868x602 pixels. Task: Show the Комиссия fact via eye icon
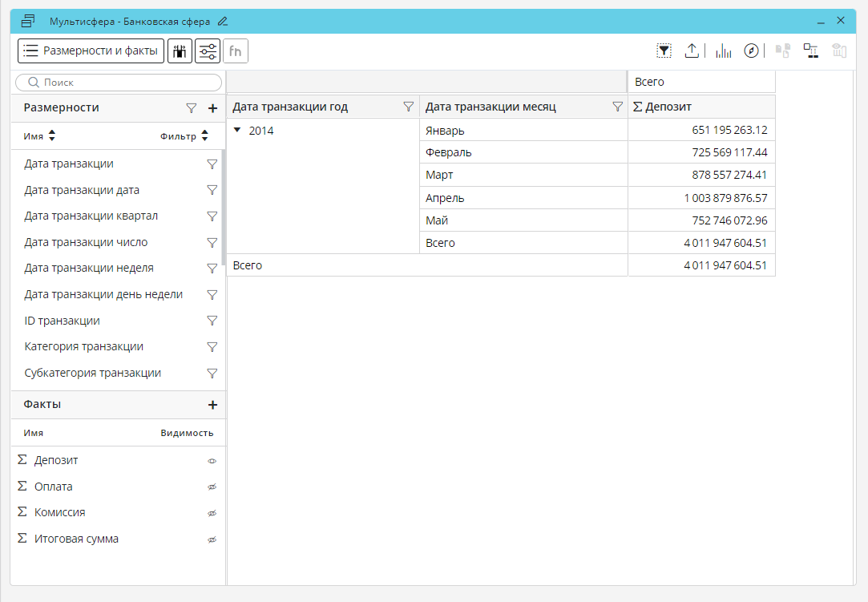212,513
